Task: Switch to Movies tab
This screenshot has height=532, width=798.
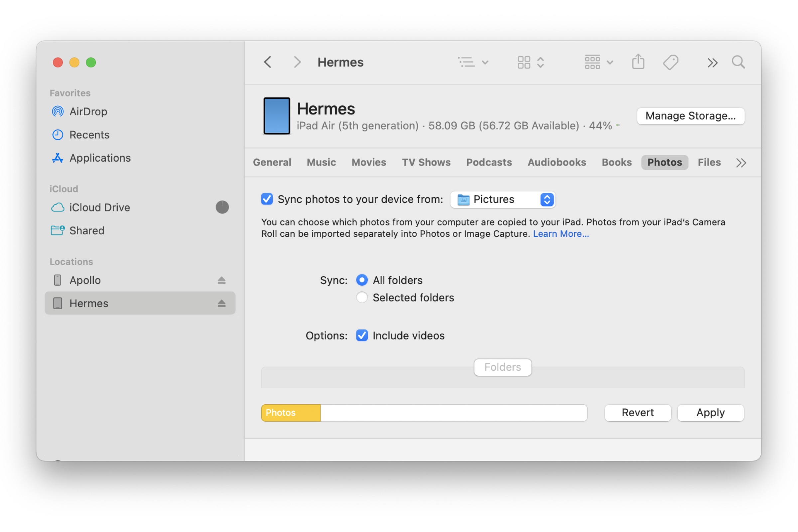Action: click(369, 162)
